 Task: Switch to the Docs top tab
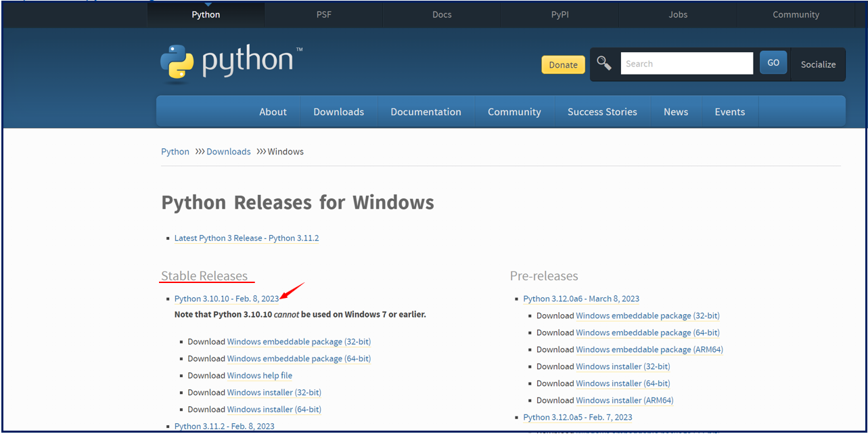442,14
